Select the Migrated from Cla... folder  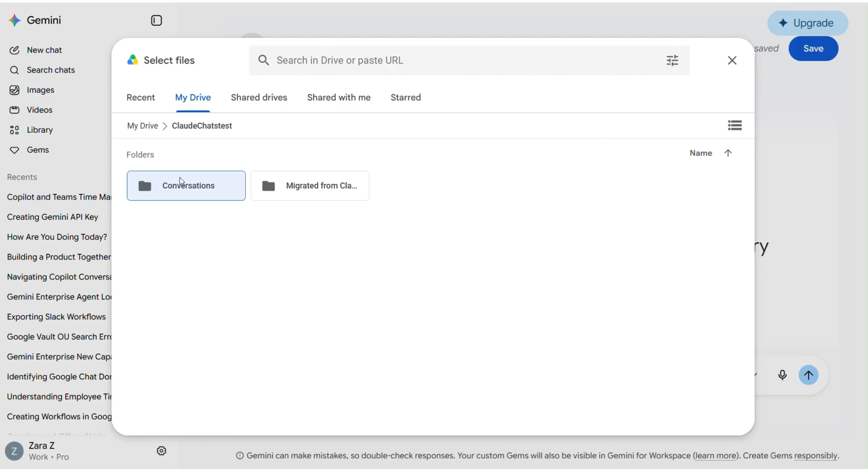coord(310,186)
